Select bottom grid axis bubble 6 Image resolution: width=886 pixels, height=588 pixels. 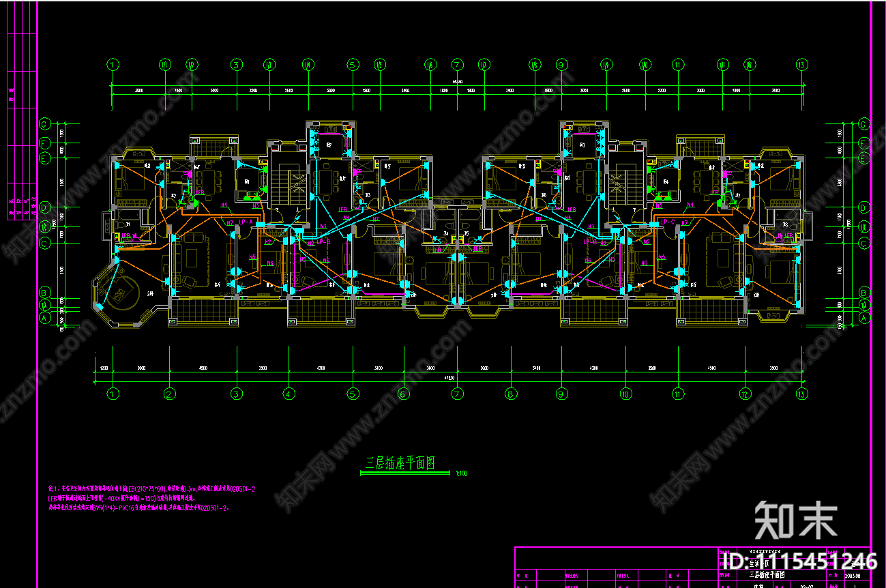[404, 394]
